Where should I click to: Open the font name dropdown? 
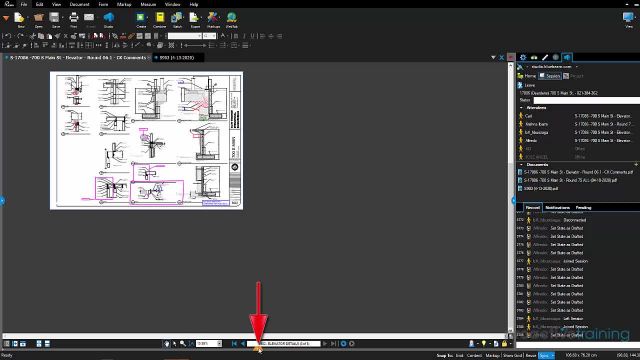point(200,36)
